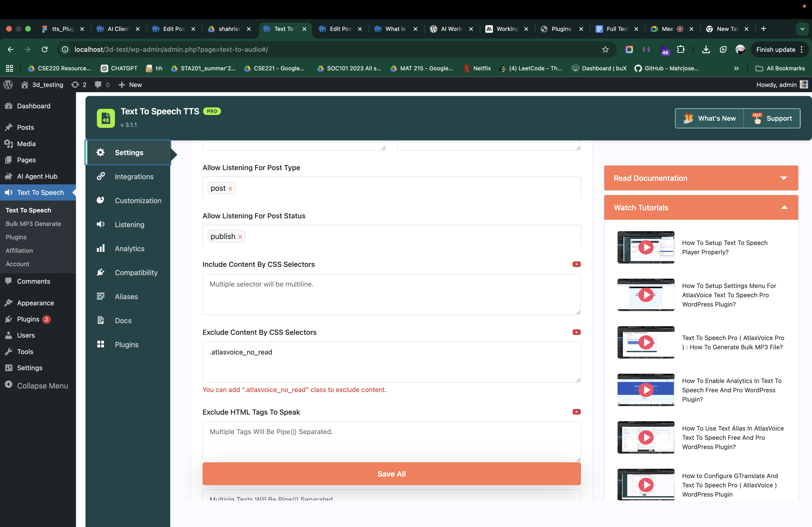Open the Support button
812x527 pixels.
pyautogui.click(x=772, y=118)
